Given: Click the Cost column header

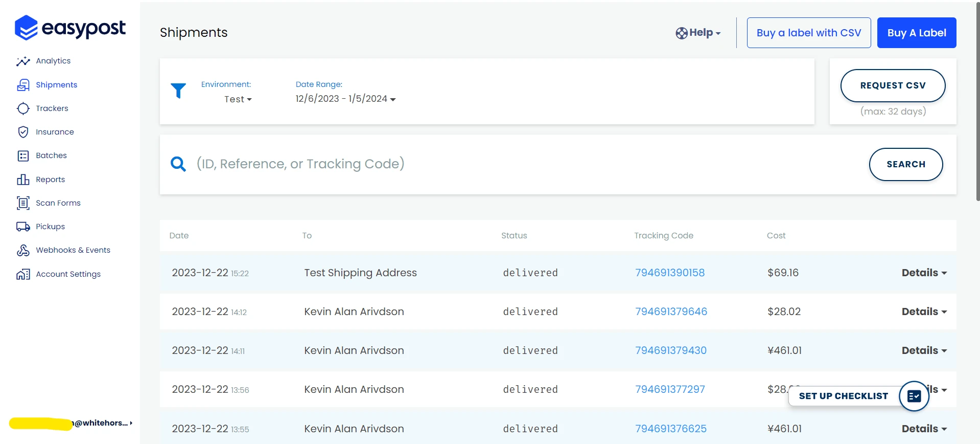Looking at the screenshot, I should (776, 235).
